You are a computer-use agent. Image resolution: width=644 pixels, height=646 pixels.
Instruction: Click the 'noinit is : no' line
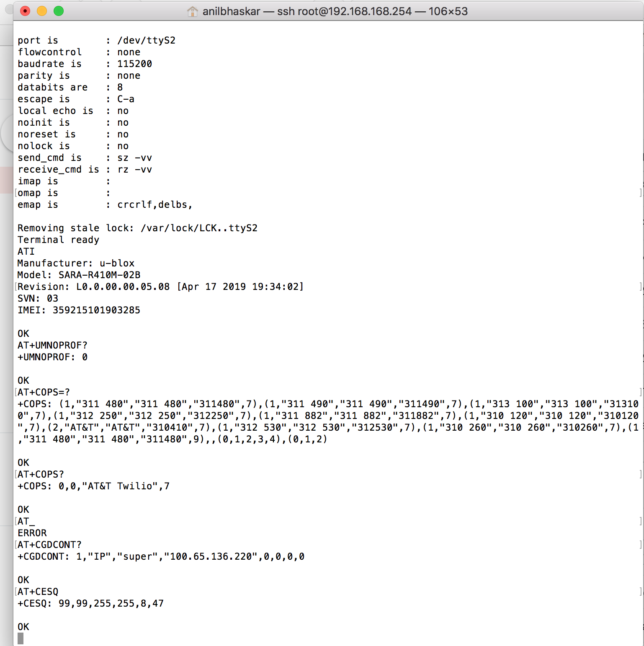click(x=73, y=122)
